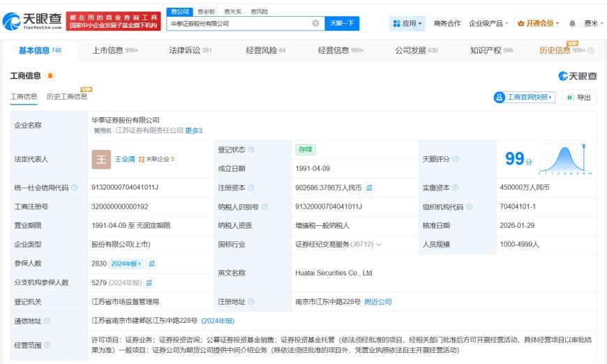Click the help icon beside 天眼评分
The width and height of the screenshot is (607, 364).
click(456, 159)
